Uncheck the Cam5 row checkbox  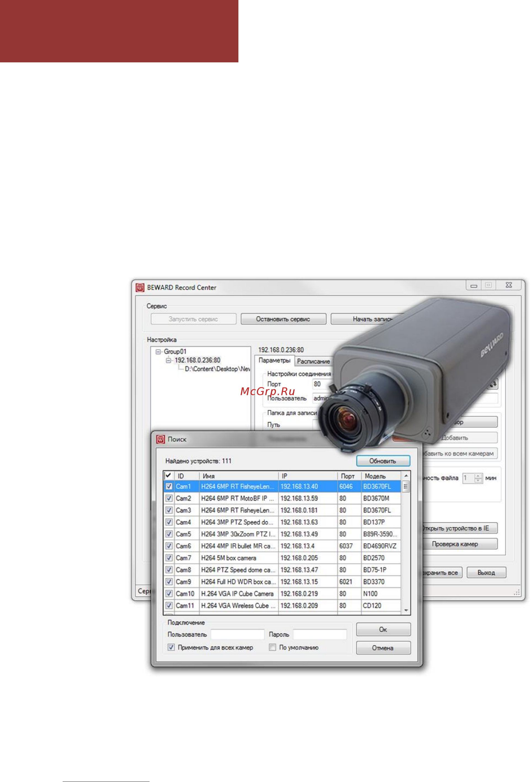click(169, 534)
